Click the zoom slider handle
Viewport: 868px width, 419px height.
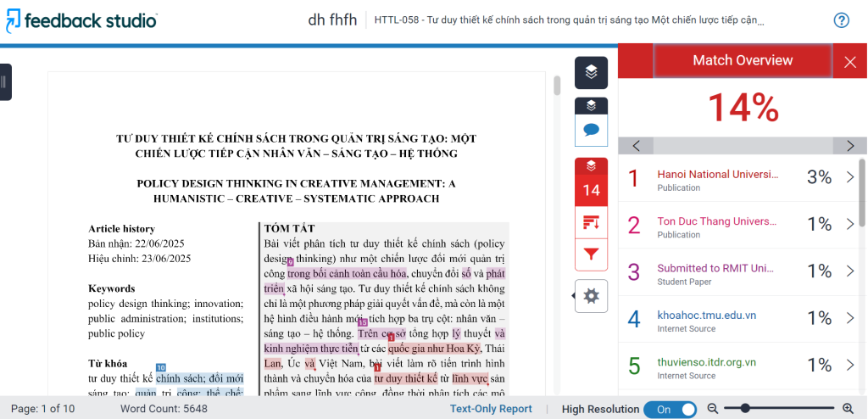click(x=745, y=409)
